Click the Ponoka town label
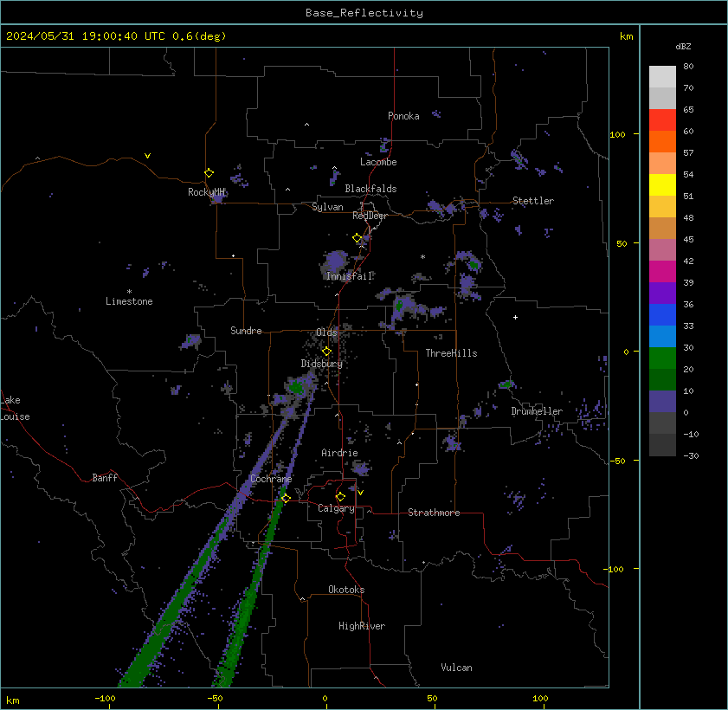 pyautogui.click(x=403, y=116)
